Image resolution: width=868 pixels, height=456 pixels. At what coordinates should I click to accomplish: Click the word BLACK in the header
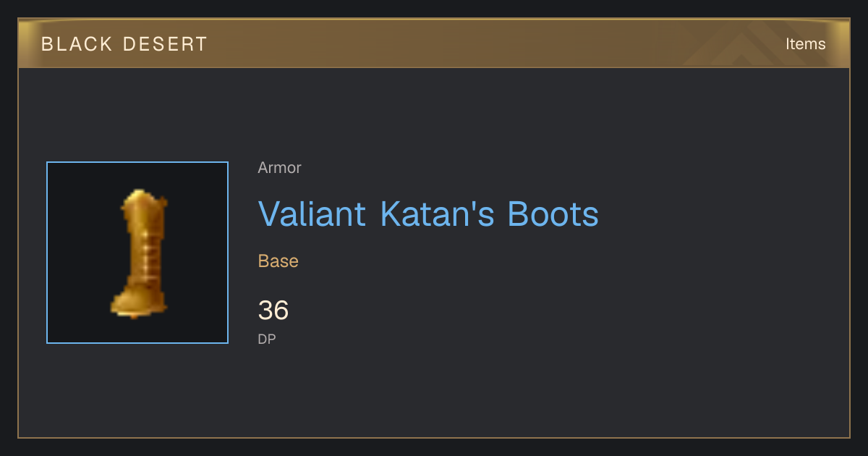tap(76, 44)
